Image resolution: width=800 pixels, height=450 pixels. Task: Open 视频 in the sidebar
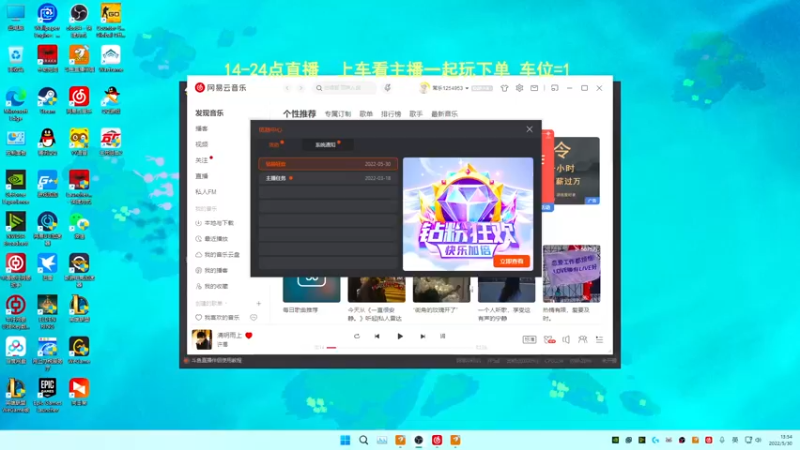[x=202, y=144]
